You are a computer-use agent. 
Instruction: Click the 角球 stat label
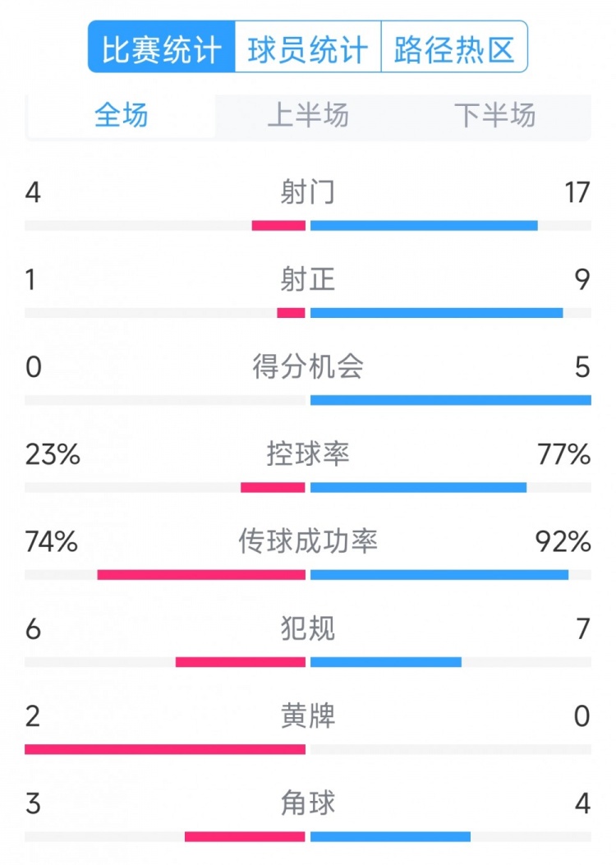pos(308,803)
